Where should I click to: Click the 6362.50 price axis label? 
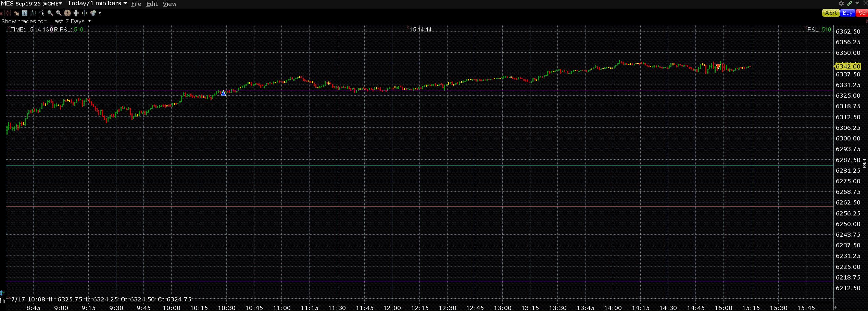point(848,32)
